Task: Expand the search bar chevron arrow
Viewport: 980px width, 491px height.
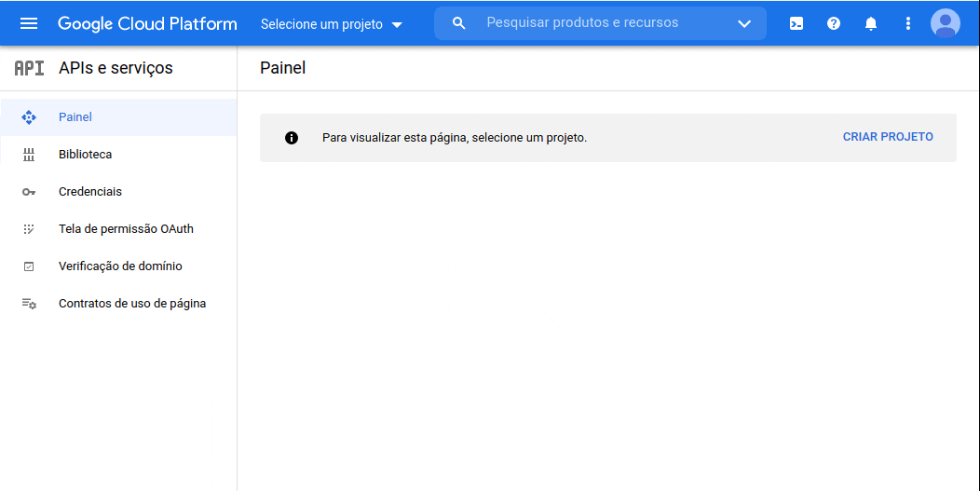Action: [743, 24]
